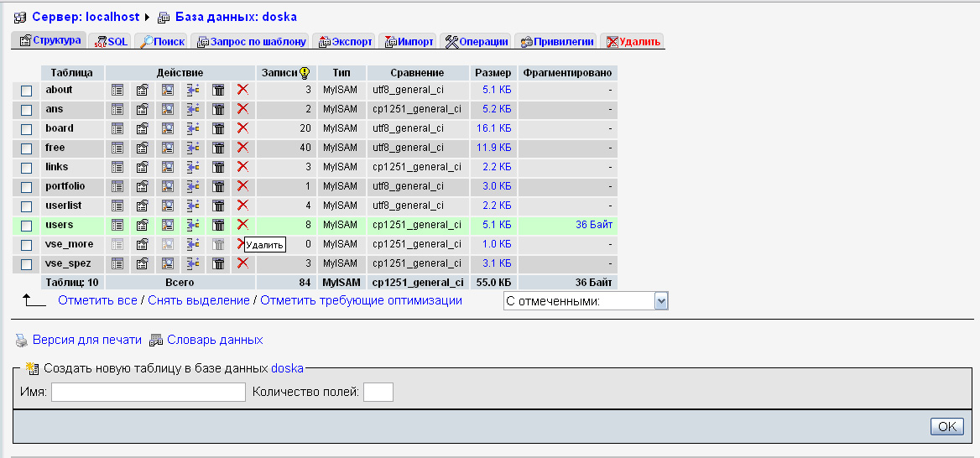Click the '16.1 КБ' size in board row
This screenshot has width=980, height=458.
pos(493,128)
